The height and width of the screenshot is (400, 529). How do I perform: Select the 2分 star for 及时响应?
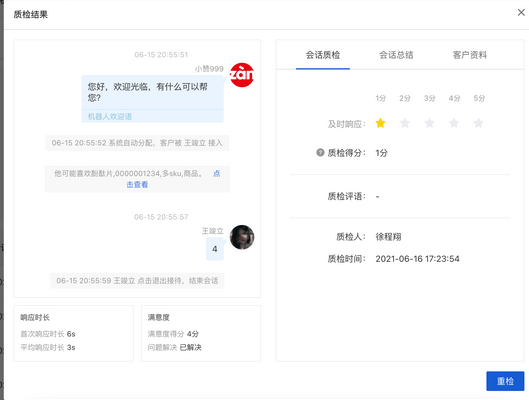click(405, 123)
